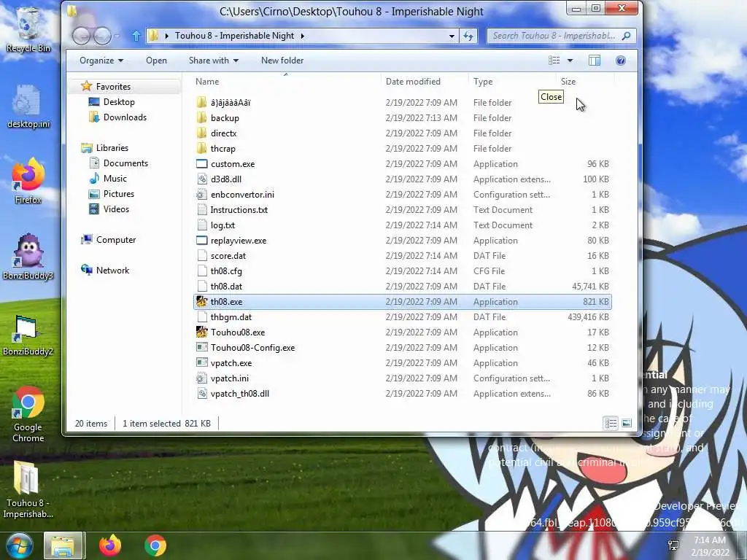The image size is (747, 560).
Task: Select the vpatch.ini settings icon
Action: (202, 378)
